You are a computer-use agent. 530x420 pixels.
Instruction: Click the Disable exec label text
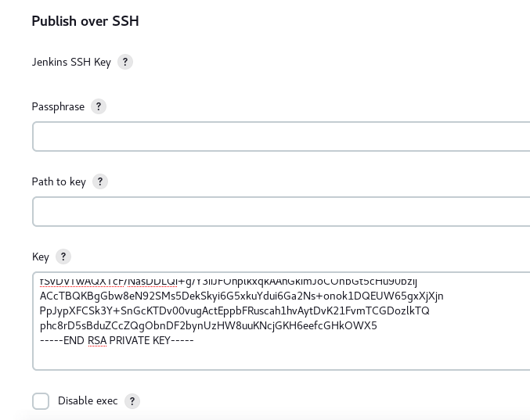(88, 400)
